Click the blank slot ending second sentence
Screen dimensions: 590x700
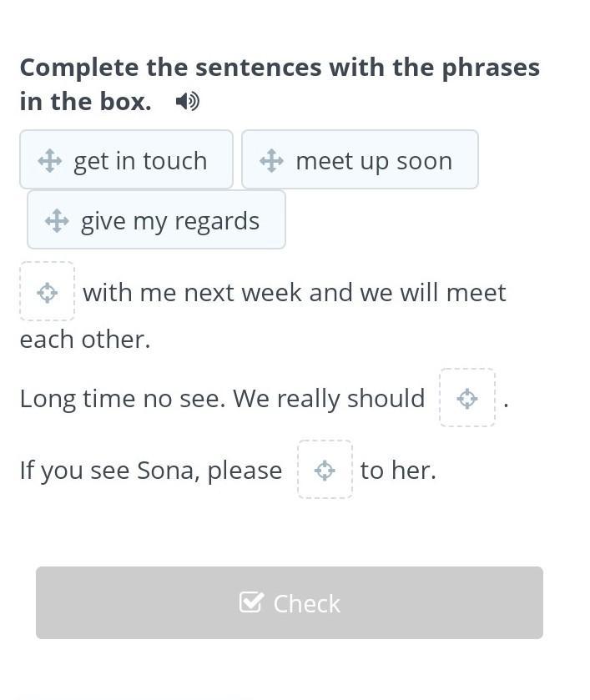pos(467,397)
